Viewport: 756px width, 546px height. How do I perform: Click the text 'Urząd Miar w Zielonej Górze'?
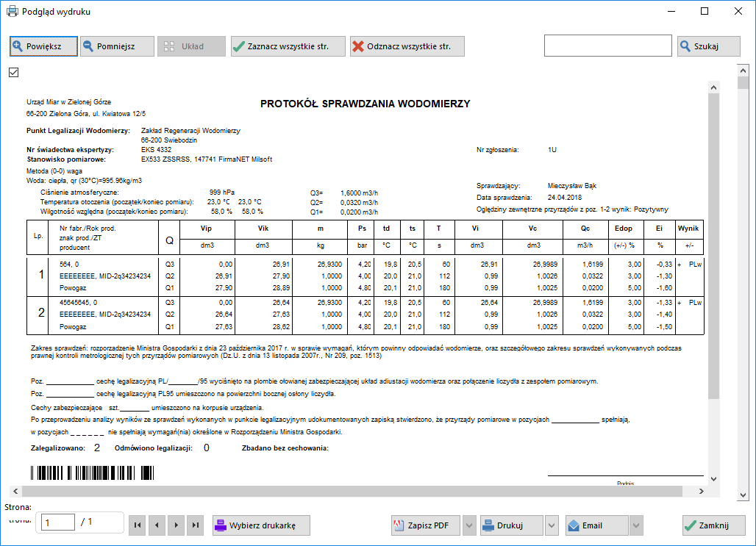pos(69,102)
